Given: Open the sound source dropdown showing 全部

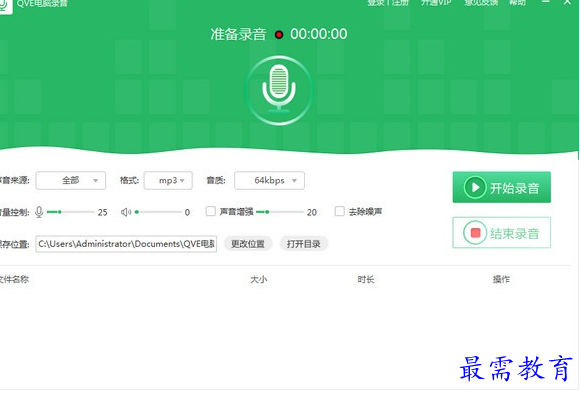Looking at the screenshot, I should (71, 181).
